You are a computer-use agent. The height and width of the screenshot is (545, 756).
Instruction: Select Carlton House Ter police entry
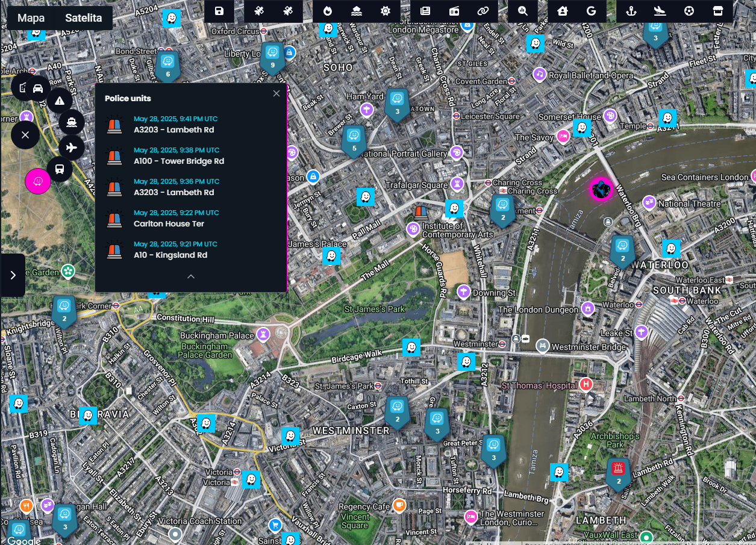(191, 219)
